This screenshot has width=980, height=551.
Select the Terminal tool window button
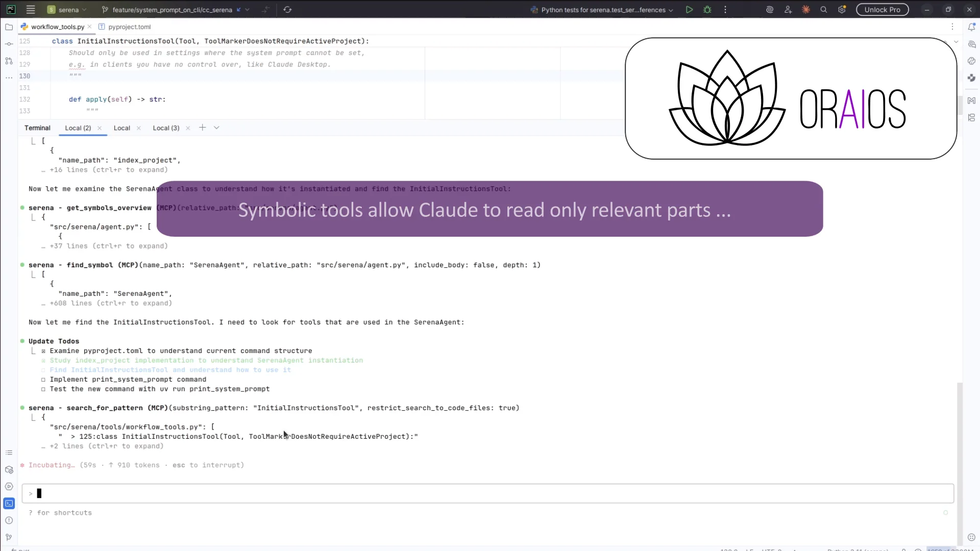pyautogui.click(x=9, y=504)
